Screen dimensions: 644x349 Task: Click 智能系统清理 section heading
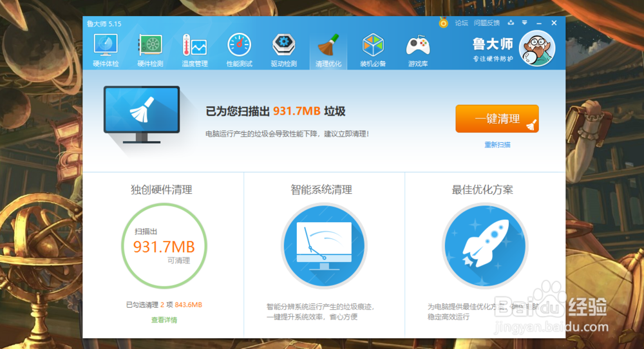[x=321, y=190]
